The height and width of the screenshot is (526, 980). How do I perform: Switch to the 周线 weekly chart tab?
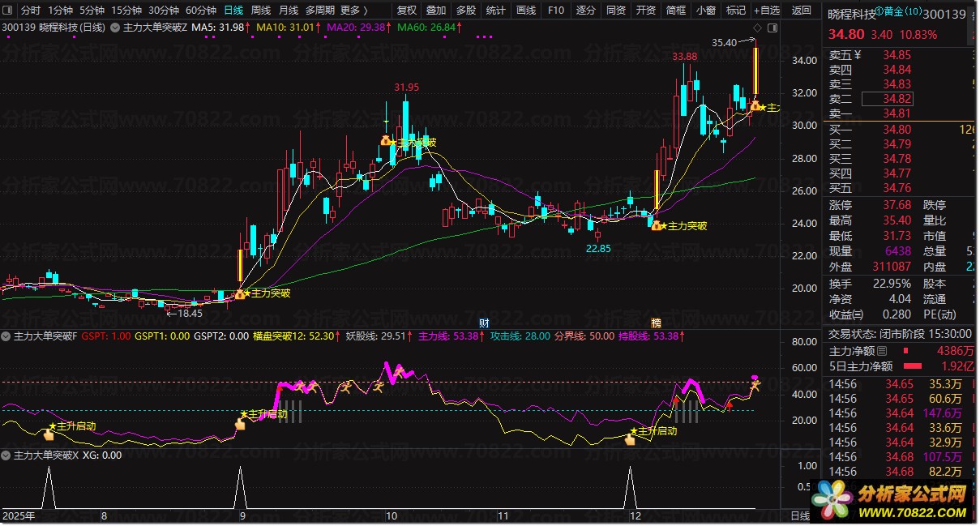click(x=260, y=11)
